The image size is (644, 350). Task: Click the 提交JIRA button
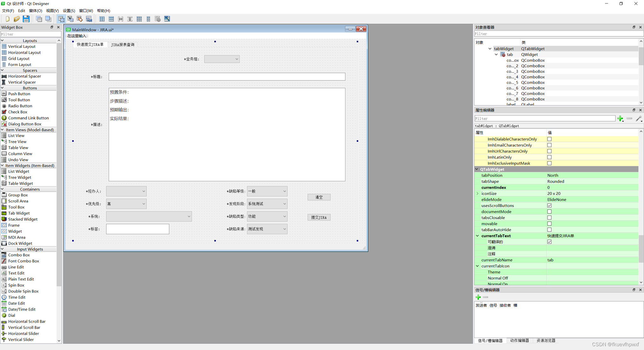coord(319,217)
